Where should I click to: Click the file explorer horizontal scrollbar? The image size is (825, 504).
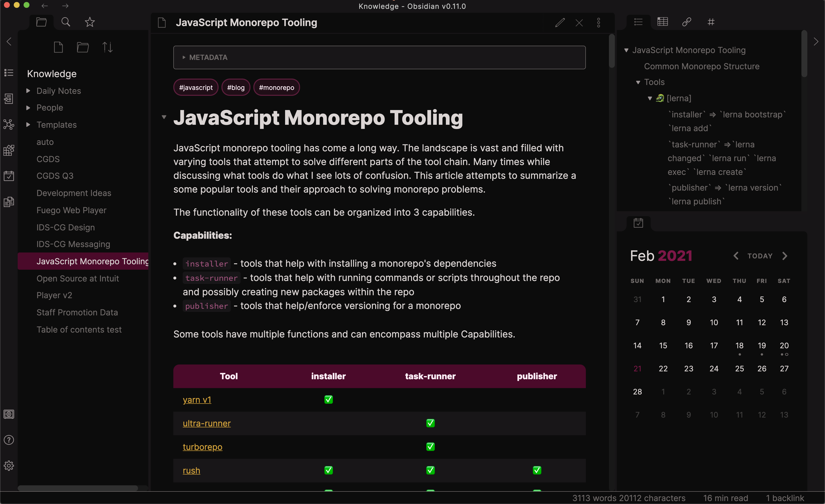click(78, 488)
